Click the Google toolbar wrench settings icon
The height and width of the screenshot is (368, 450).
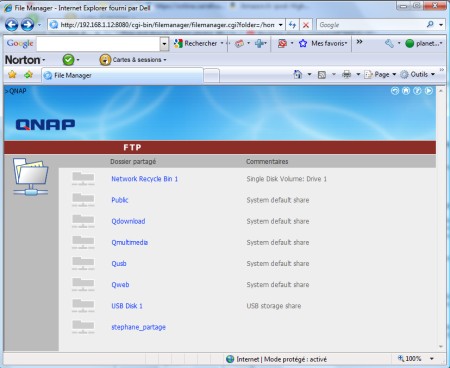tap(389, 43)
